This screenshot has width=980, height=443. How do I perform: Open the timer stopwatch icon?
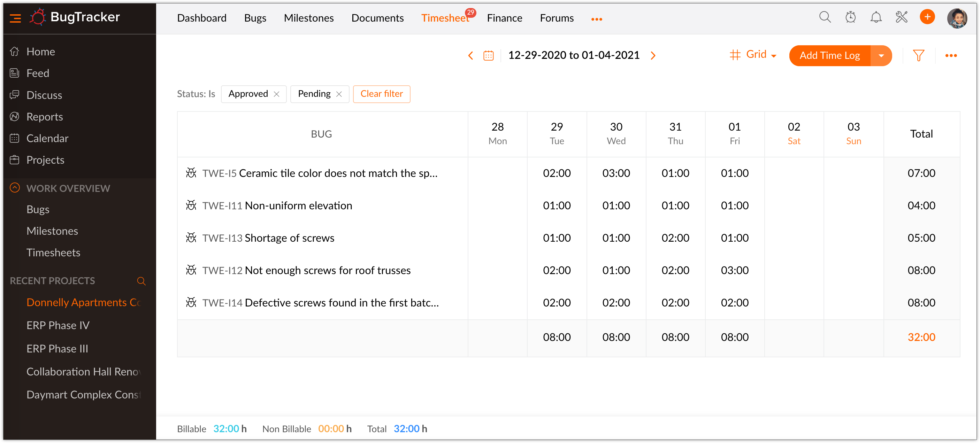pyautogui.click(x=850, y=17)
